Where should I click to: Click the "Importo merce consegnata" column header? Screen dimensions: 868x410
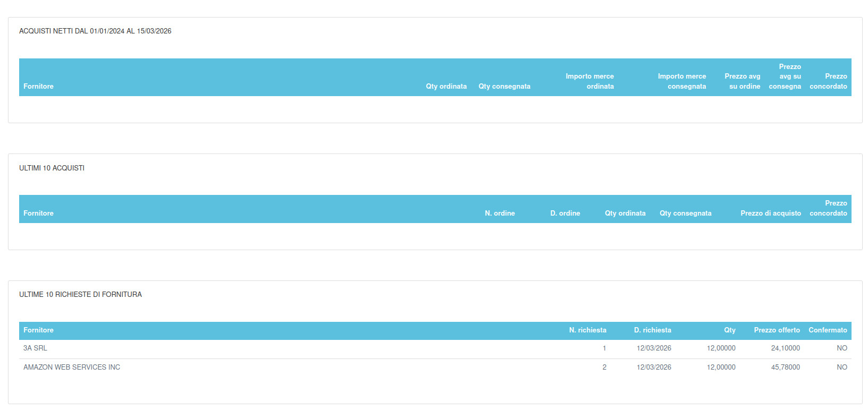681,81
